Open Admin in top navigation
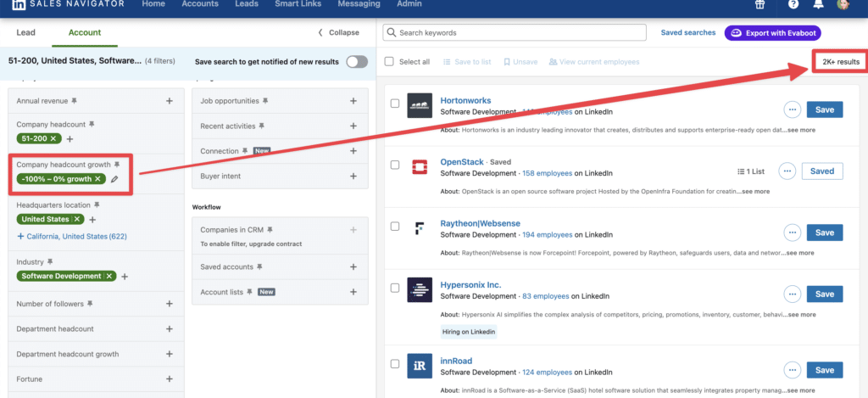Image resolution: width=868 pixels, height=398 pixels. click(x=409, y=4)
